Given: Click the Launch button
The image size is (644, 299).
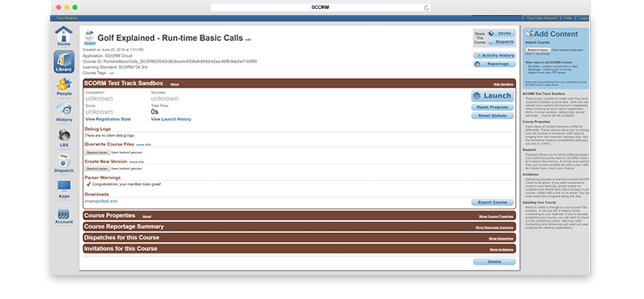Looking at the screenshot, I should (493, 96).
